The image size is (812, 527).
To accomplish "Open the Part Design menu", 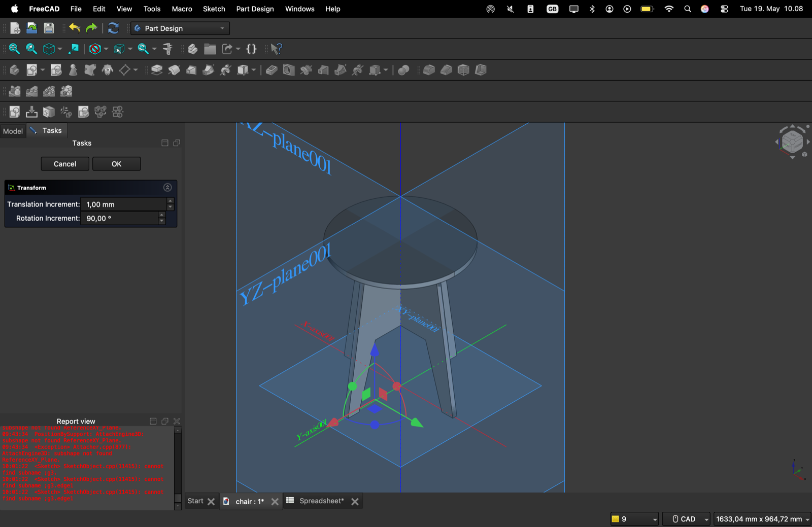I will click(x=255, y=9).
